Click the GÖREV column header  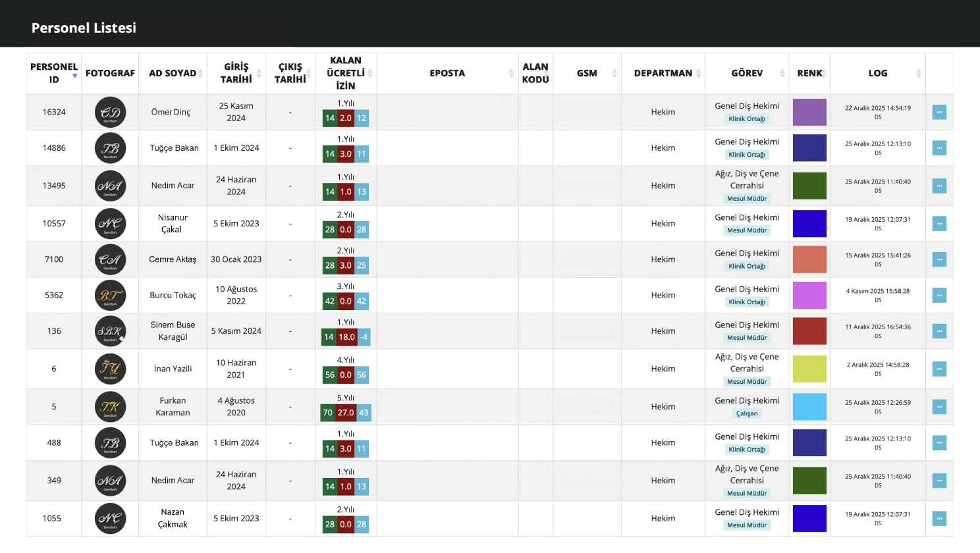747,73
